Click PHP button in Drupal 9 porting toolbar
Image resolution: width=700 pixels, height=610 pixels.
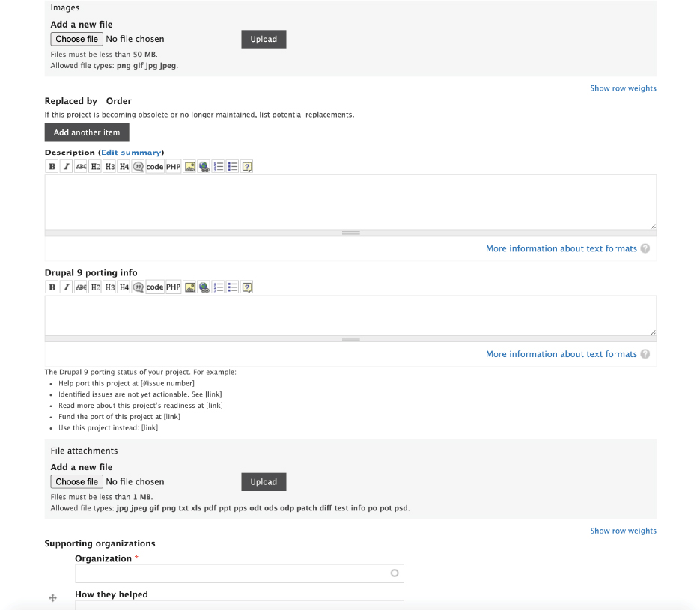point(173,287)
